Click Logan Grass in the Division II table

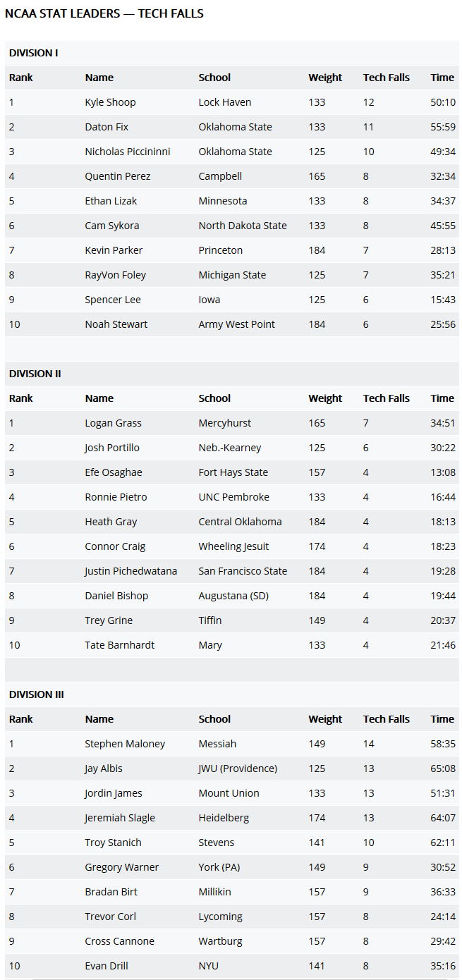tap(113, 423)
